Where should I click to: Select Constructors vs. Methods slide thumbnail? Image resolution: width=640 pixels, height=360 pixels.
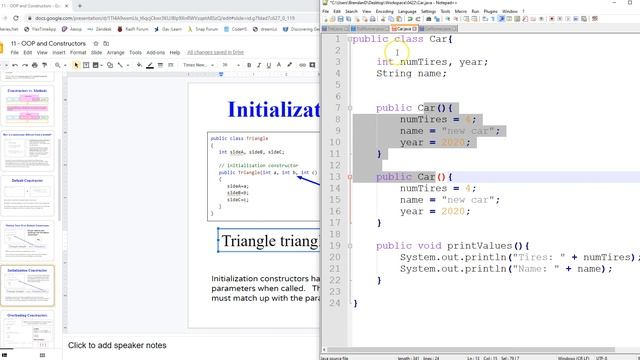[x=27, y=106]
